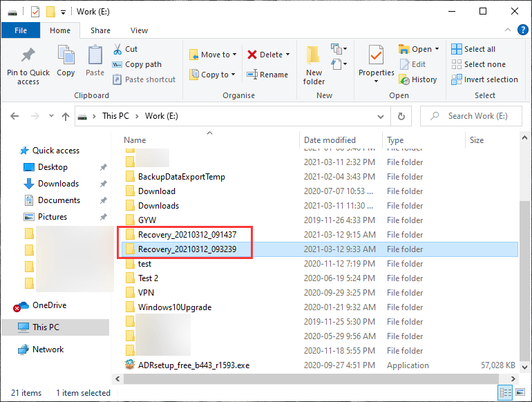This screenshot has width=532, height=402.
Task: Click Paste shortcut in ribbon
Action: pyautogui.click(x=144, y=79)
